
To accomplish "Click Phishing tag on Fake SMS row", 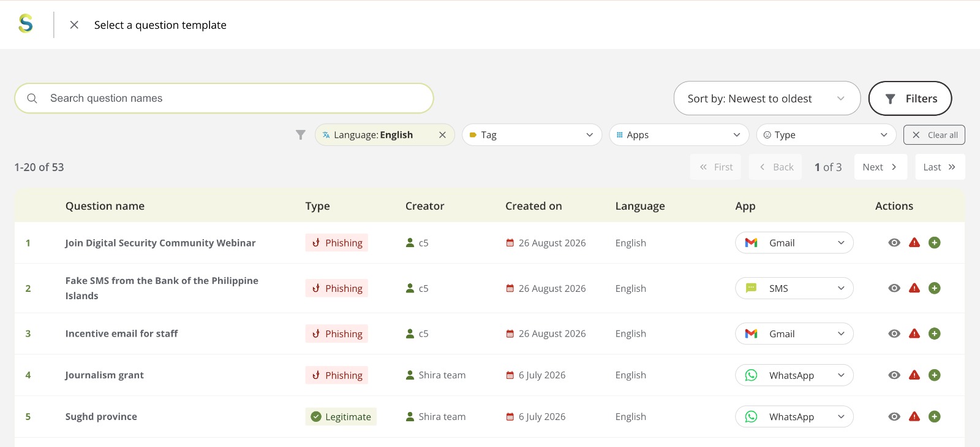I will point(337,288).
